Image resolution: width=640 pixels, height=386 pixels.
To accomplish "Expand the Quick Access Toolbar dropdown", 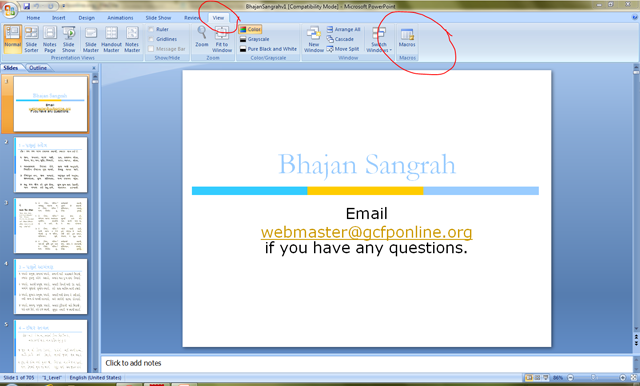I will (x=64, y=7).
